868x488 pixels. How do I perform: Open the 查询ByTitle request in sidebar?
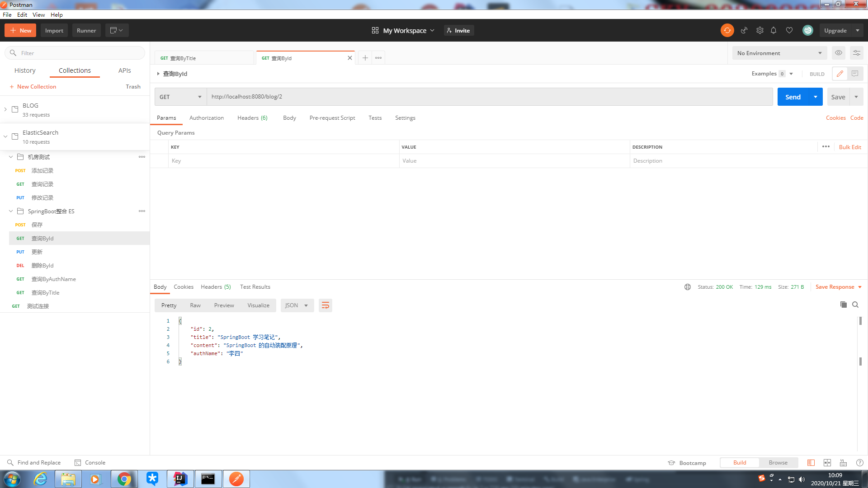pos(45,293)
